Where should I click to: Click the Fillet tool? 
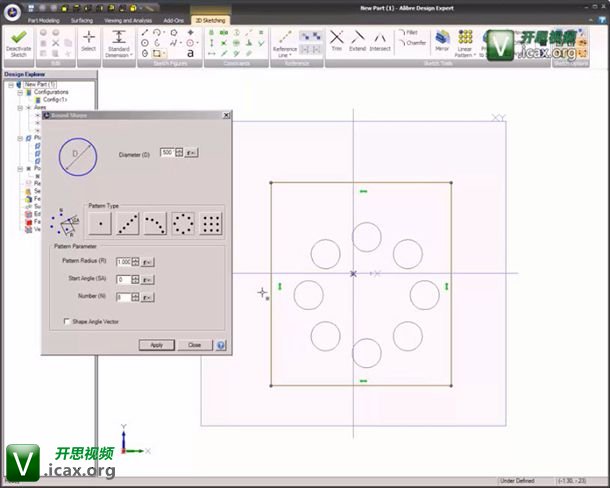tap(408, 33)
